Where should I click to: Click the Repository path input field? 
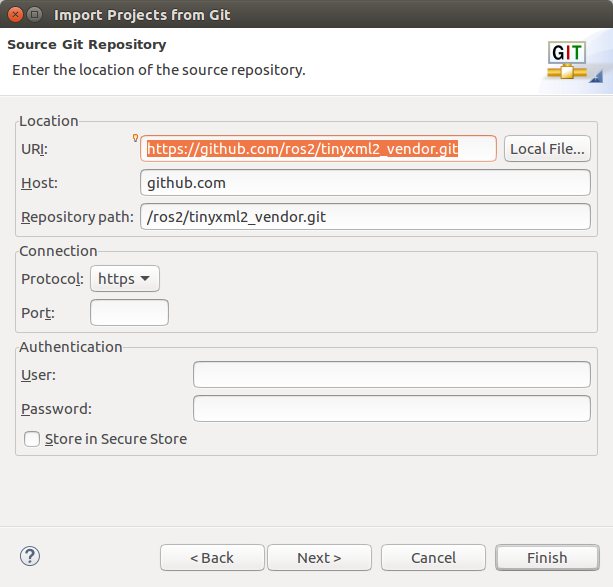coord(365,217)
